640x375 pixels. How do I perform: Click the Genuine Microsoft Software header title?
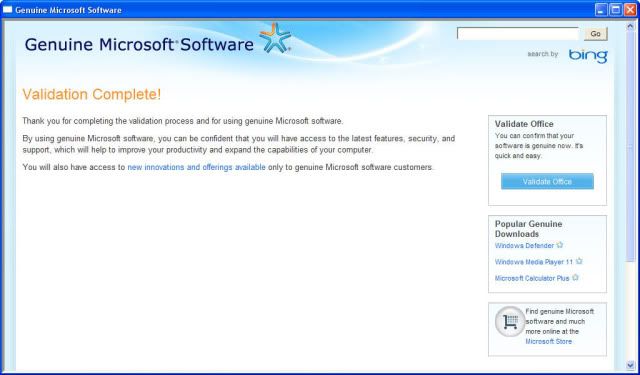(139, 44)
